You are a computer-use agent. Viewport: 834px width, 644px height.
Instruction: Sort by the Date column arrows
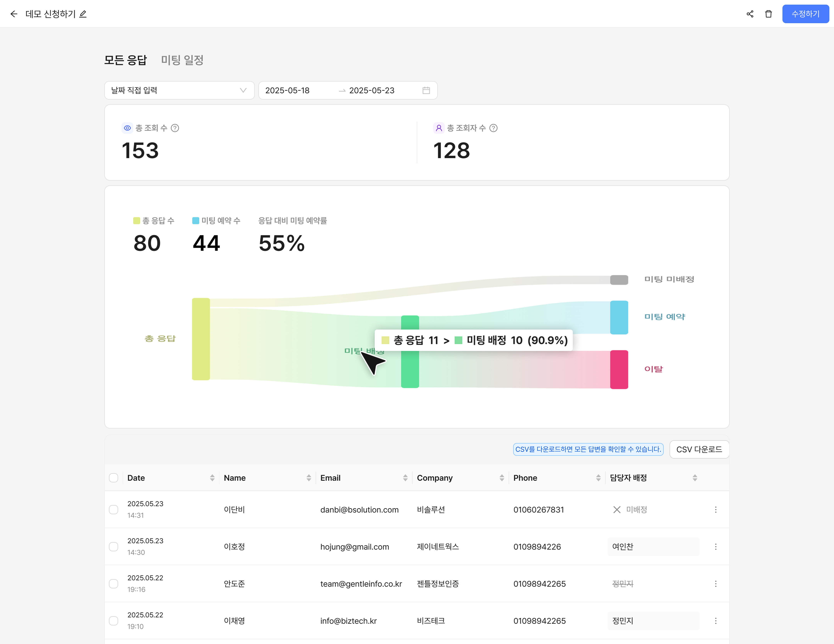click(212, 478)
